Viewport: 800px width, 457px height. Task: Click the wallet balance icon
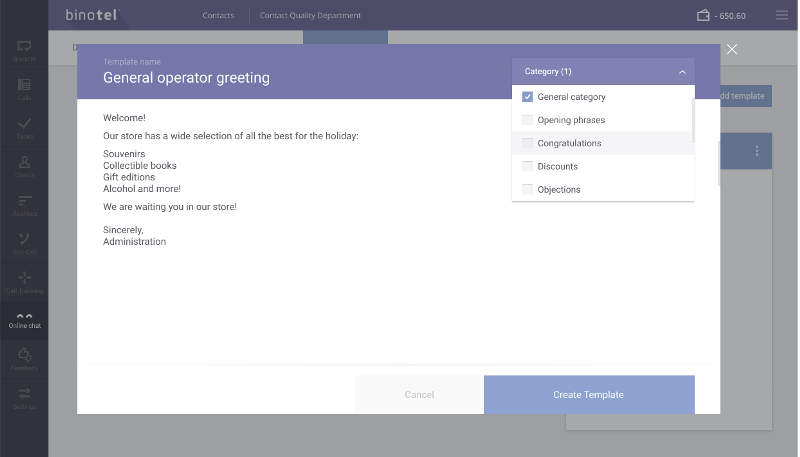point(703,15)
